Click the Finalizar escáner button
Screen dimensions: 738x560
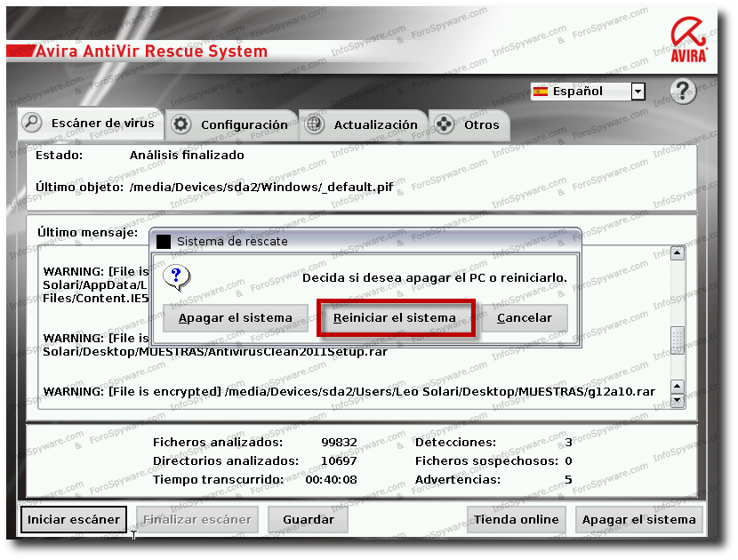click(x=197, y=519)
